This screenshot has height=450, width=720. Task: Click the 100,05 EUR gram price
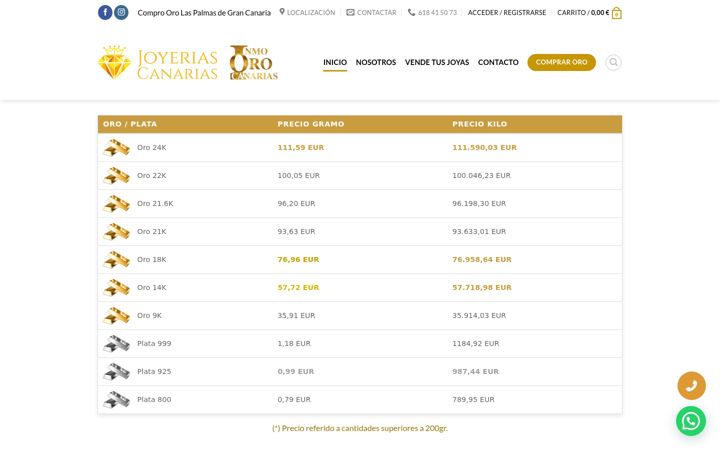[x=298, y=175]
